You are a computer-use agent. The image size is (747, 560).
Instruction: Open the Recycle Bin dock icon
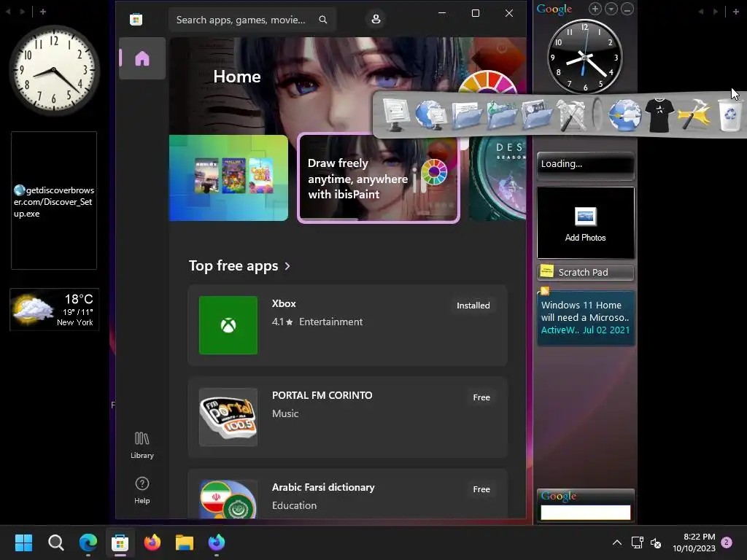click(x=729, y=114)
